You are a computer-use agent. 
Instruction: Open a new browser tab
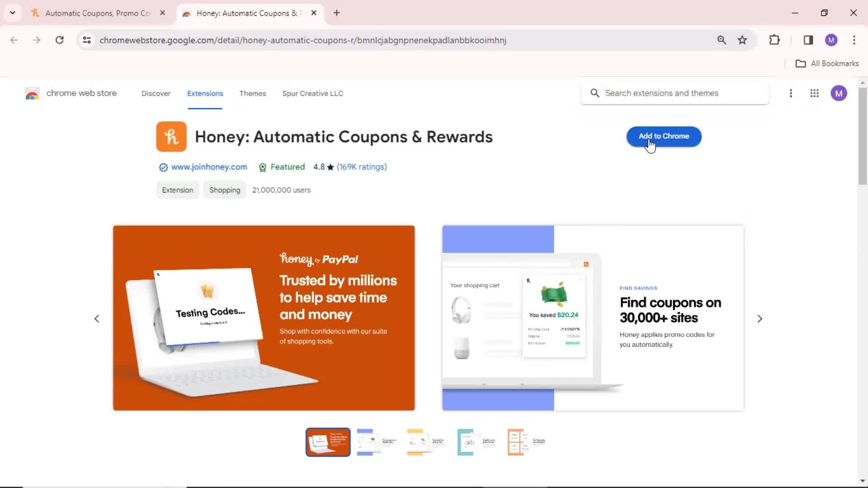tap(336, 13)
